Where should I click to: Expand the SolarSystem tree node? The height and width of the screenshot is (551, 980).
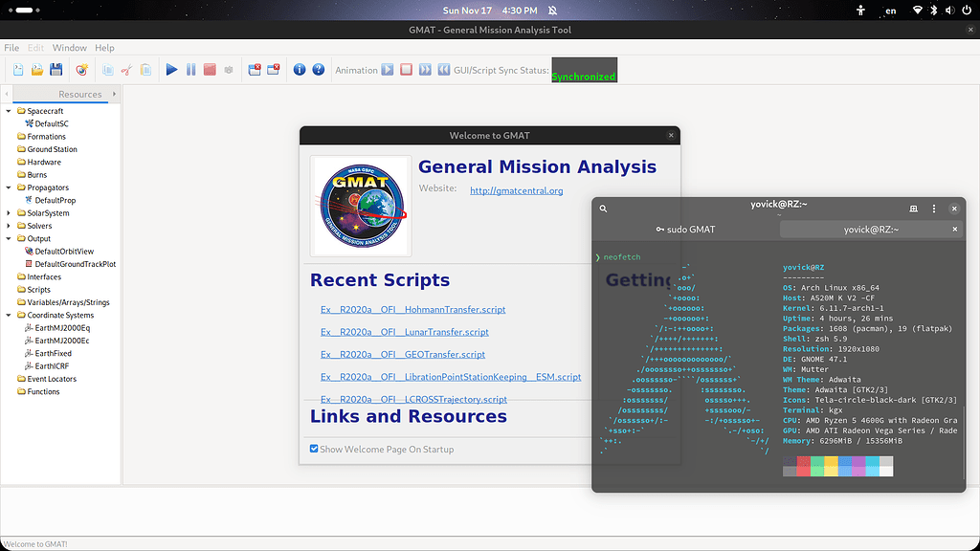[9, 212]
